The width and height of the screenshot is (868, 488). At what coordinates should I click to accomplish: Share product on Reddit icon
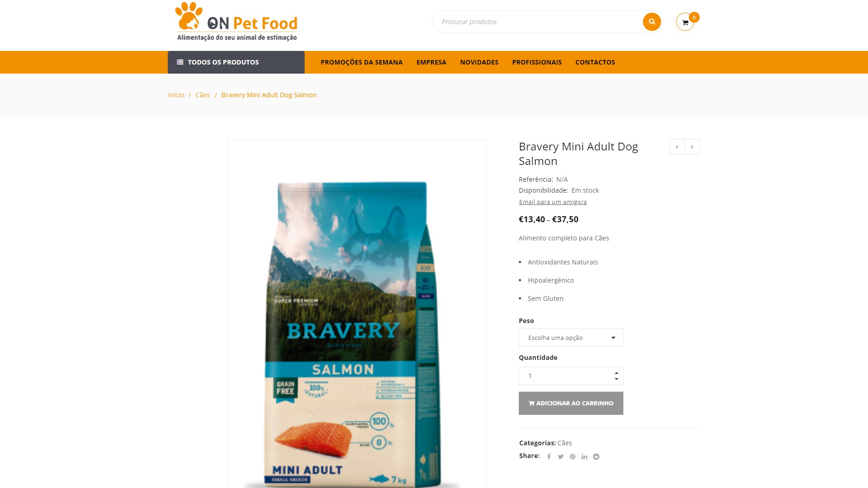click(596, 457)
